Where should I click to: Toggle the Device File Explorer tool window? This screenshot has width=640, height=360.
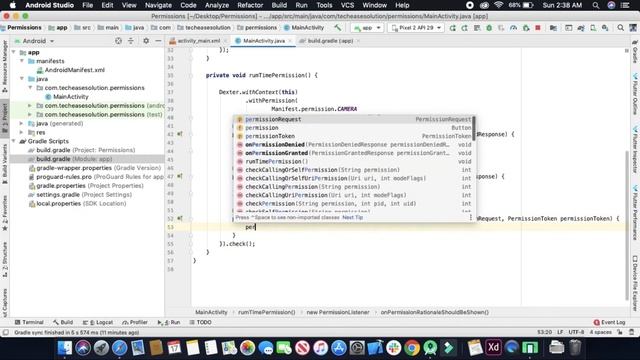[635, 283]
